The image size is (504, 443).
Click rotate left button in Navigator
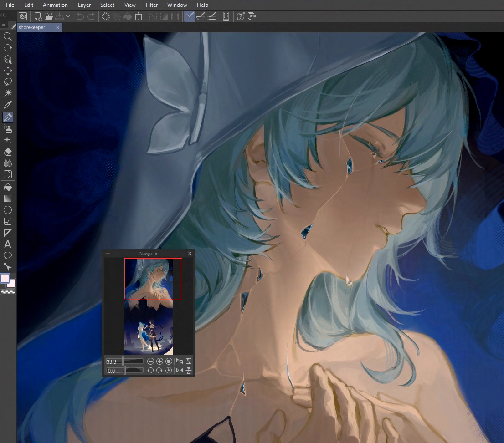pyautogui.click(x=150, y=370)
